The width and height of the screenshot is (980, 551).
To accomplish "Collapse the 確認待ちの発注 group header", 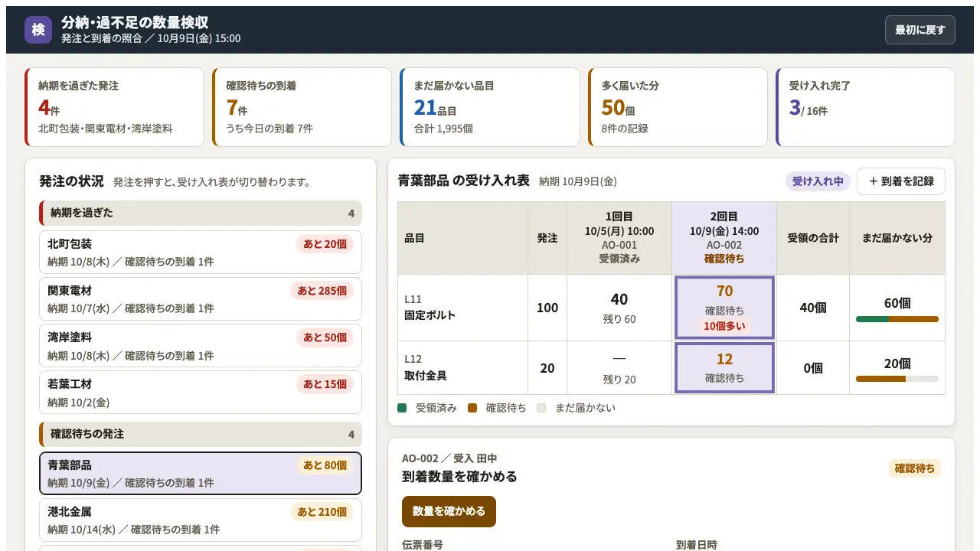I will pos(201,434).
